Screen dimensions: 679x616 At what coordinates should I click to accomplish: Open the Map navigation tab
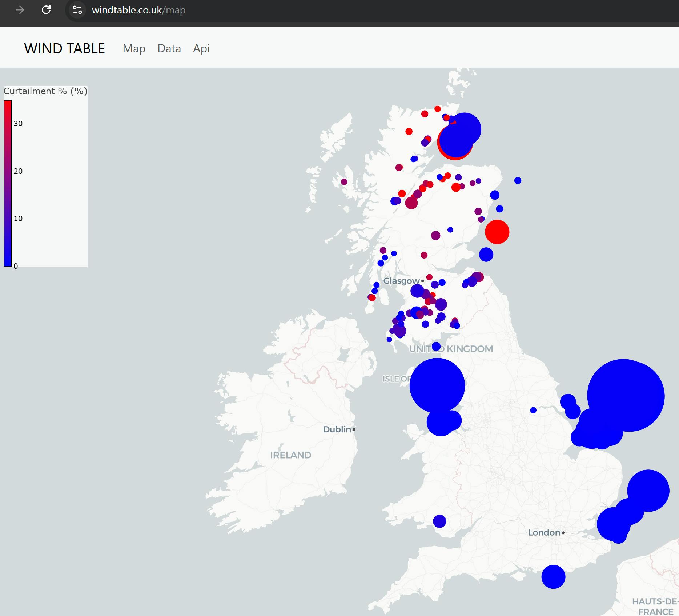coord(134,48)
